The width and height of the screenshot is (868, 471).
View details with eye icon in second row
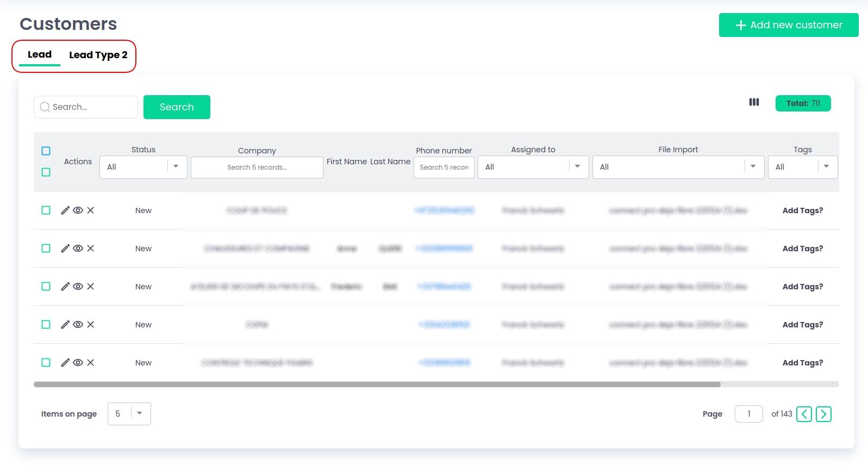pos(78,249)
